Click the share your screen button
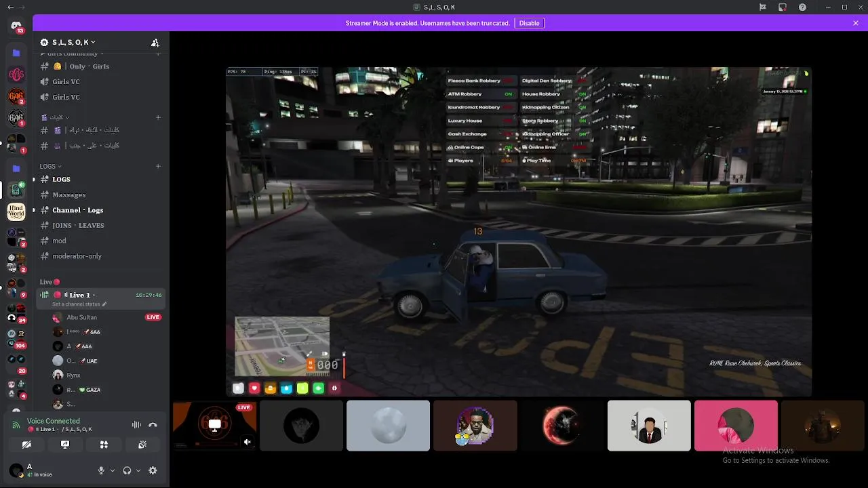This screenshot has width=868, height=488. click(x=65, y=445)
